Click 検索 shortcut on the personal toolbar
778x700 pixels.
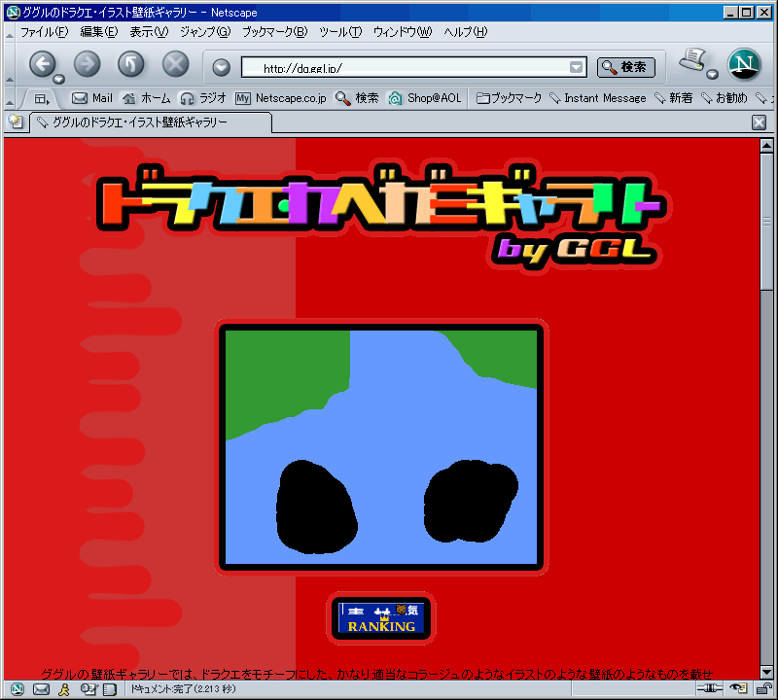pos(357,98)
